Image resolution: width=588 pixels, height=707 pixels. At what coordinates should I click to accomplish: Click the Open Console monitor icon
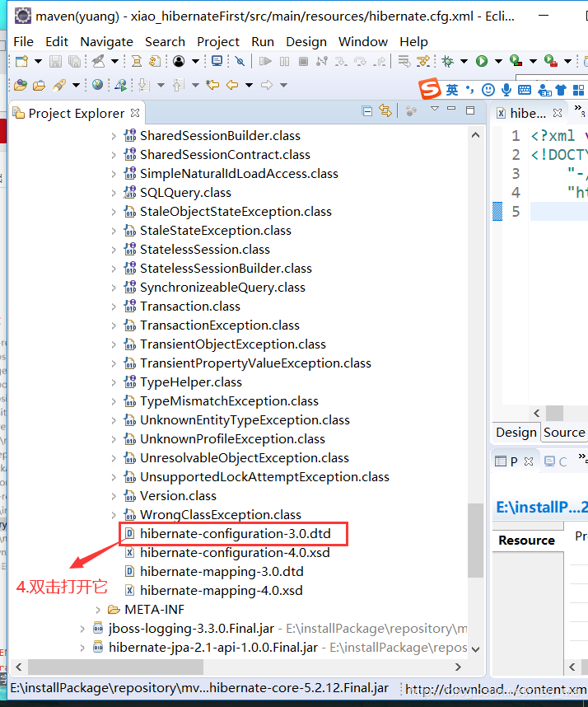[x=217, y=61]
